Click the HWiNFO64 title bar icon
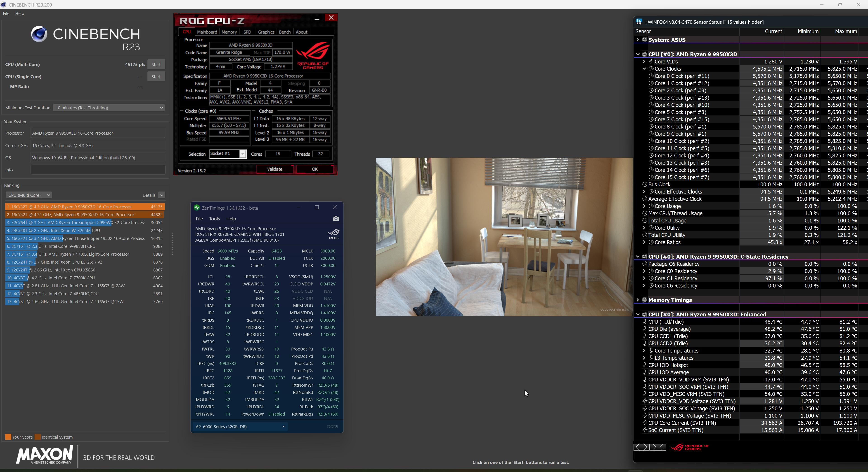Image resolution: width=868 pixels, height=472 pixels. tap(639, 22)
